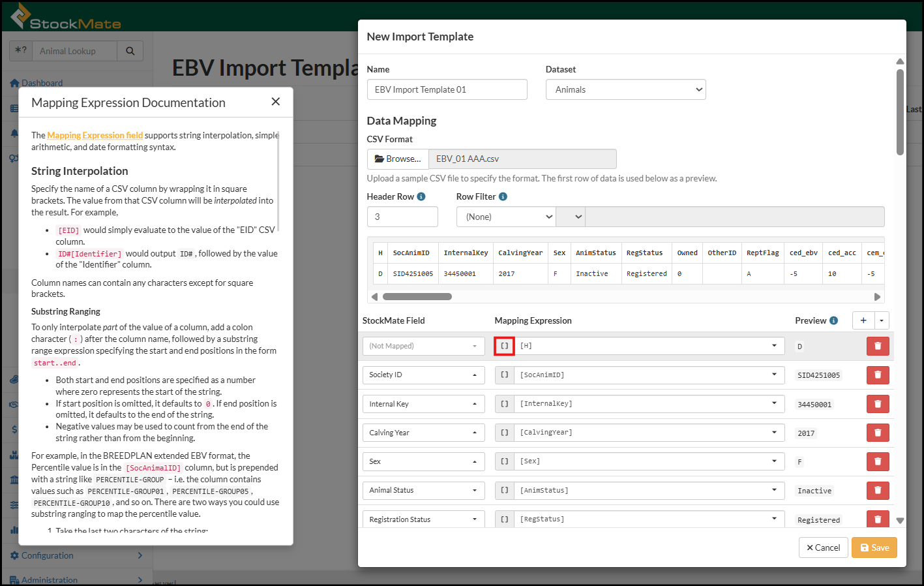Click the Row Filter info icon
924x586 pixels.
503,196
